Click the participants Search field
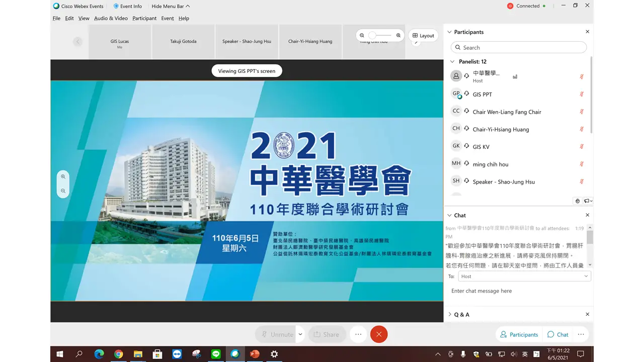 tap(519, 47)
